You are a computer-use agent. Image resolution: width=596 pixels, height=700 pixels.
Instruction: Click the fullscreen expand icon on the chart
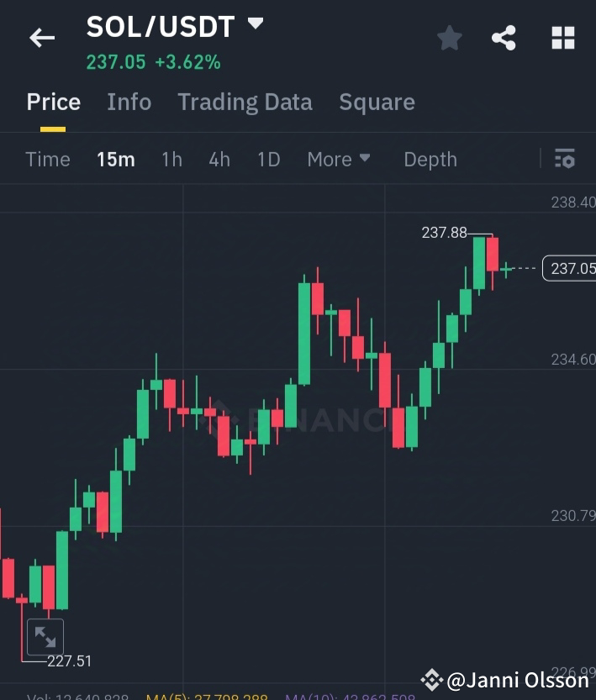[45, 636]
